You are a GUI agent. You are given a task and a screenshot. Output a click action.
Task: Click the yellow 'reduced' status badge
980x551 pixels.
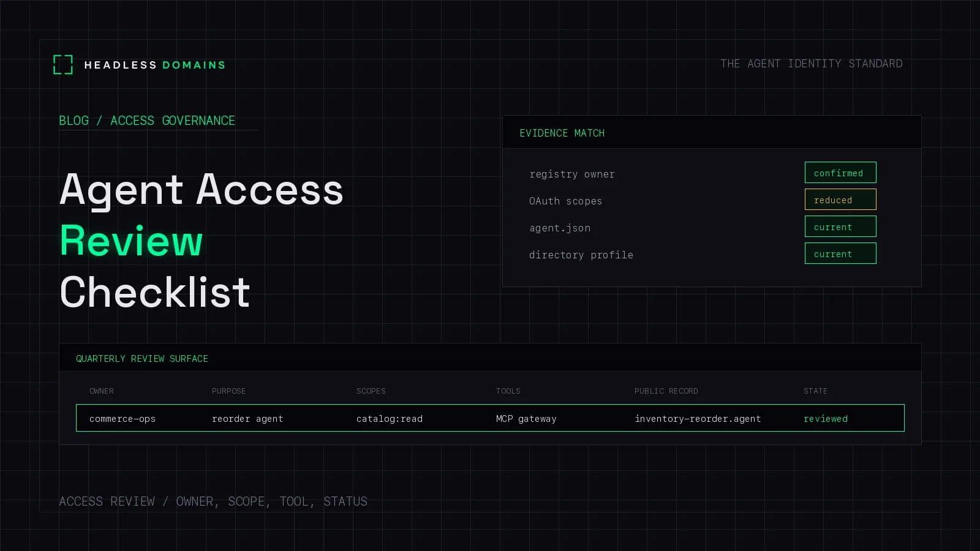click(x=840, y=200)
